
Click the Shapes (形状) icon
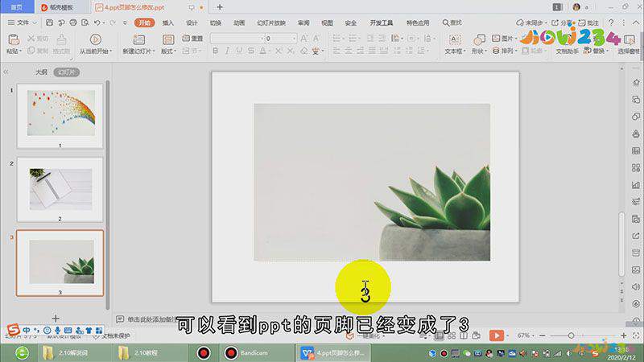tap(479, 39)
